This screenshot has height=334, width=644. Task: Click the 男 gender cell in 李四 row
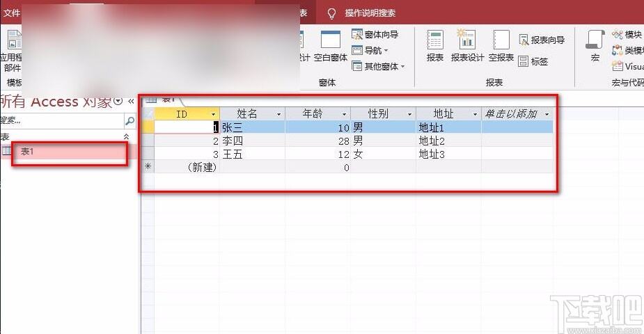[x=383, y=141]
